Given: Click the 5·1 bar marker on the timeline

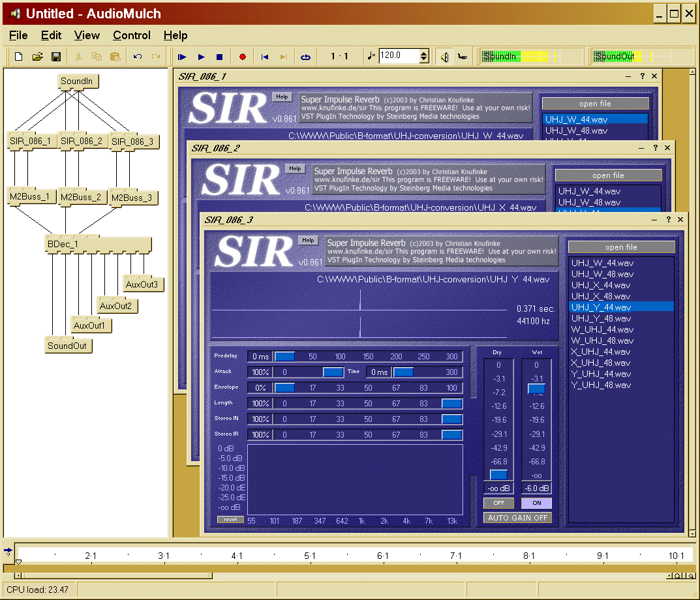Looking at the screenshot, I should tap(310, 556).
